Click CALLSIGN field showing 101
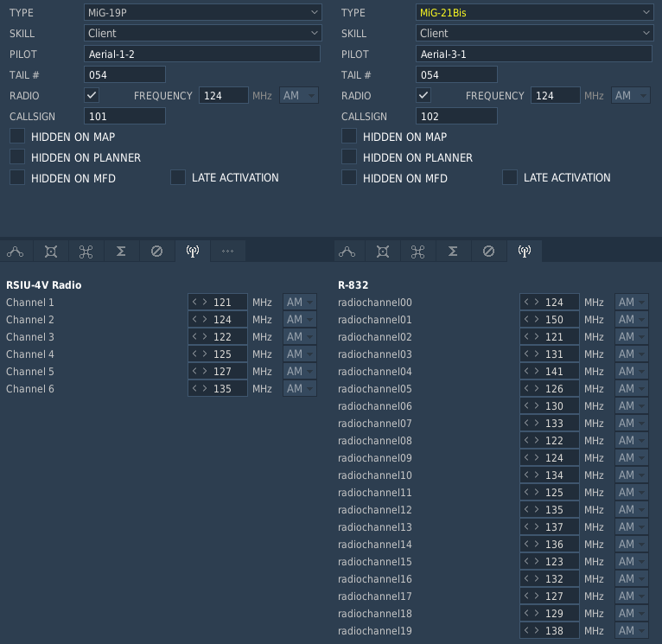This screenshot has width=662, height=644. [x=125, y=116]
